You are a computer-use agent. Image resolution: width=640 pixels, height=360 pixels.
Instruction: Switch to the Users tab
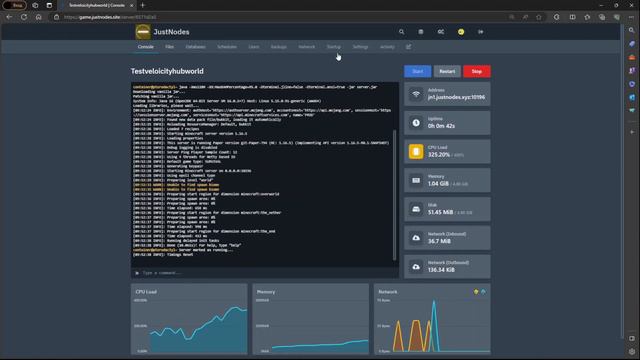pyautogui.click(x=253, y=47)
